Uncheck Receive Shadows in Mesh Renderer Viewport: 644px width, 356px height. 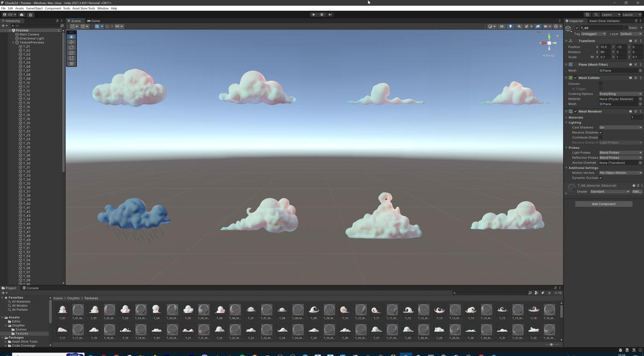[602, 132]
